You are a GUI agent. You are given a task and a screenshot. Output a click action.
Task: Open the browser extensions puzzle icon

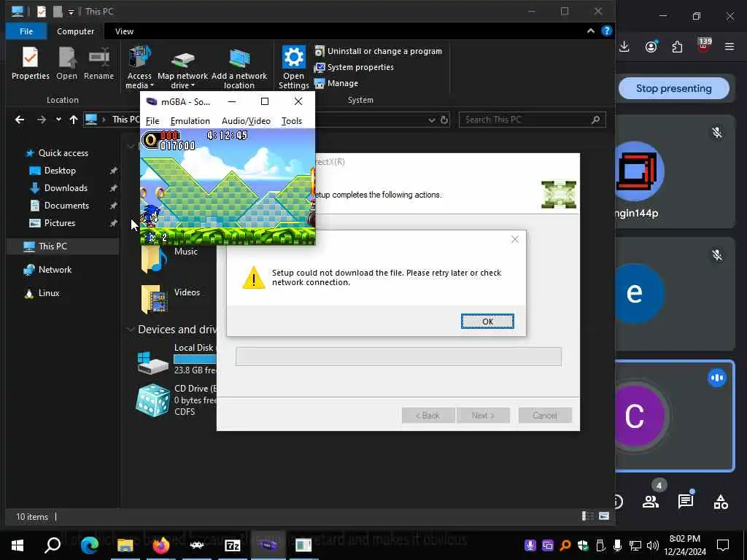[677, 47]
